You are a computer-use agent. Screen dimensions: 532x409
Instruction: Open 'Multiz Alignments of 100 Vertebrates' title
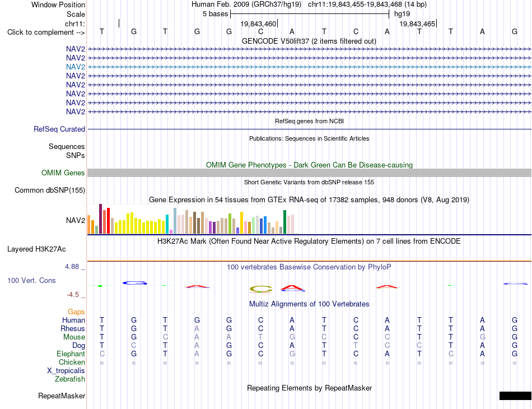(x=309, y=304)
